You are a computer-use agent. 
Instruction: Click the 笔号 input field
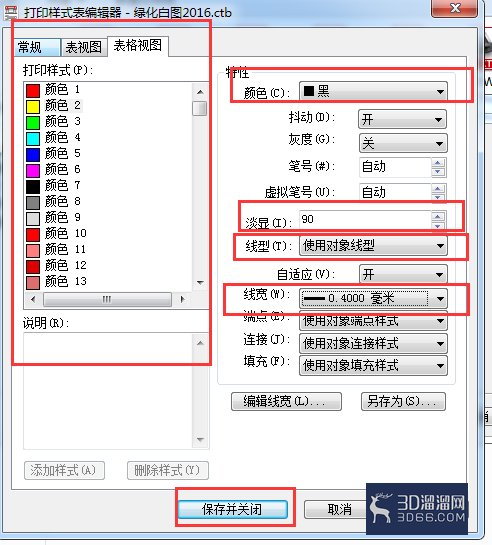(395, 167)
